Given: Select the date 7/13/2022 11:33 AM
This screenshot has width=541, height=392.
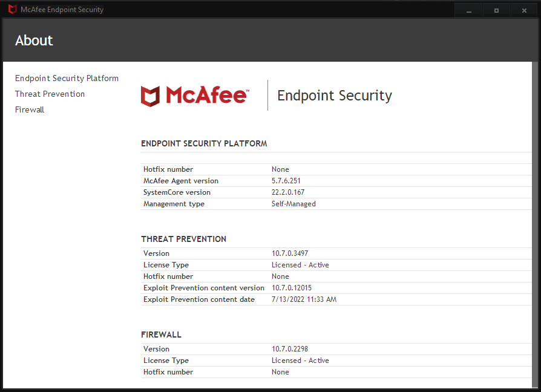Looking at the screenshot, I should [x=304, y=299].
